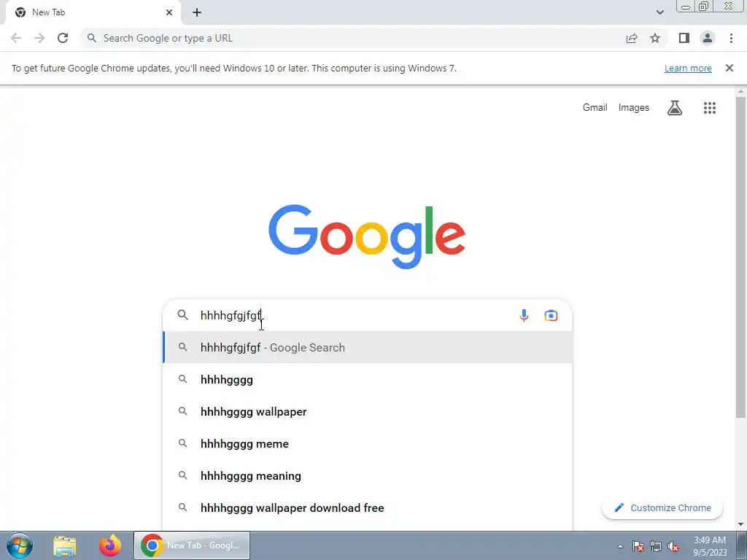Screen dimensions: 747x560
Task: Select the New Tab tab
Action: tap(93, 12)
